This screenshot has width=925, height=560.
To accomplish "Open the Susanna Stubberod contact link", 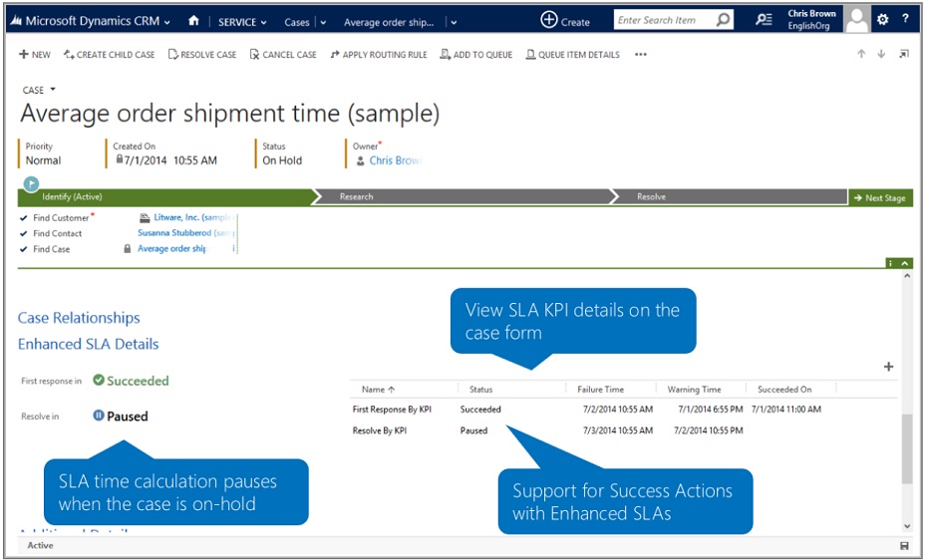I will pyautogui.click(x=185, y=233).
